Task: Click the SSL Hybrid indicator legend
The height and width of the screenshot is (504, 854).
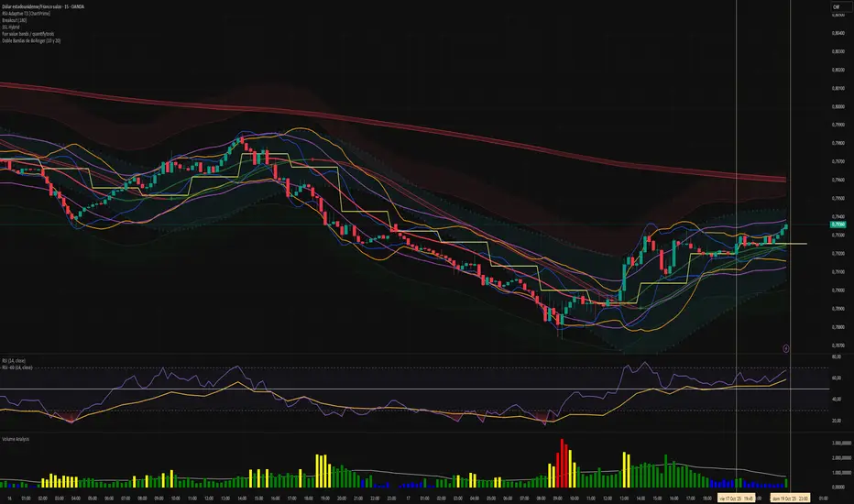Action: [x=14, y=28]
